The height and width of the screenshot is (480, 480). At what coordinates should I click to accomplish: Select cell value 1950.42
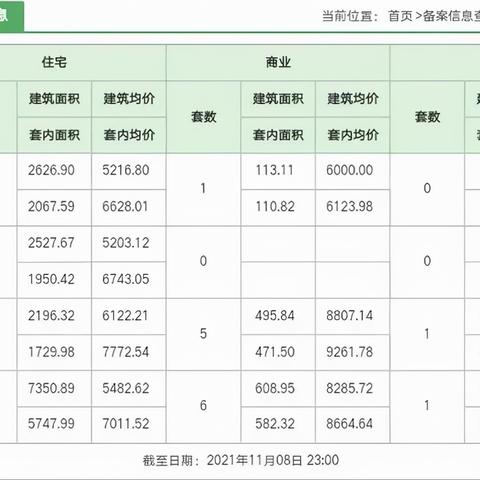tap(51, 279)
